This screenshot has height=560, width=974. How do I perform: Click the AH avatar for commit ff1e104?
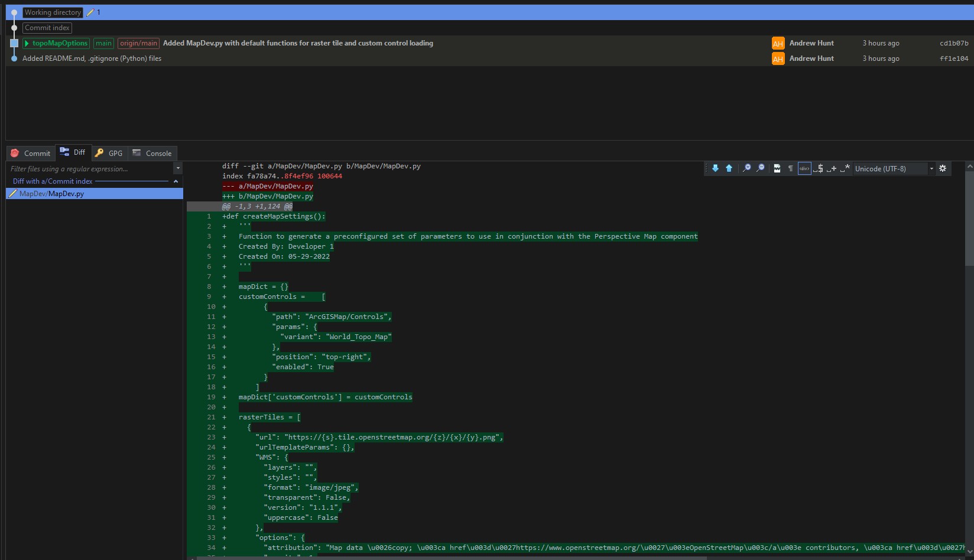pyautogui.click(x=778, y=58)
